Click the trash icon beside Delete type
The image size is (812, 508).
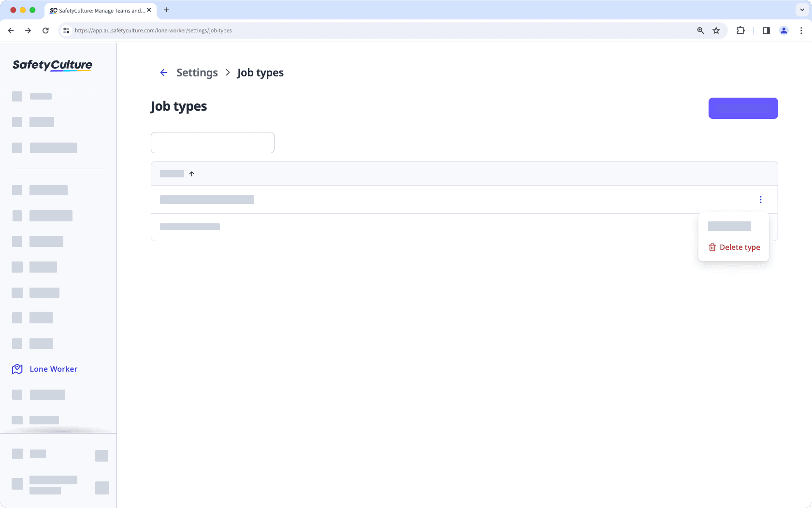pos(712,247)
